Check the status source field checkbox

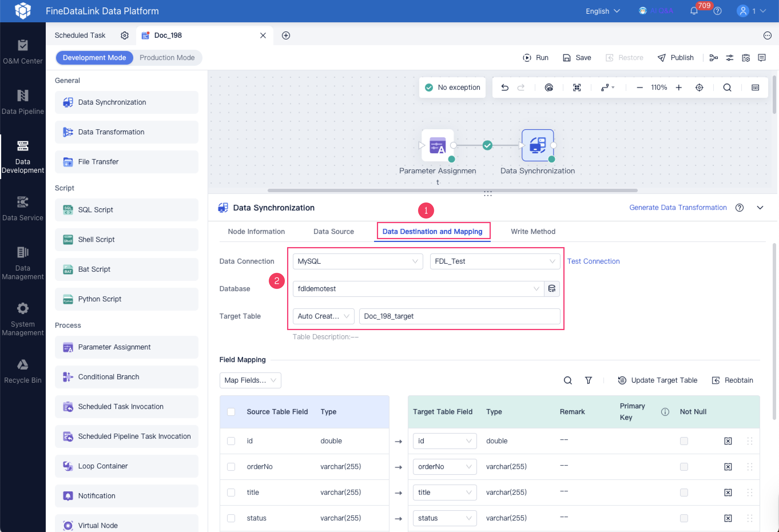(231, 518)
